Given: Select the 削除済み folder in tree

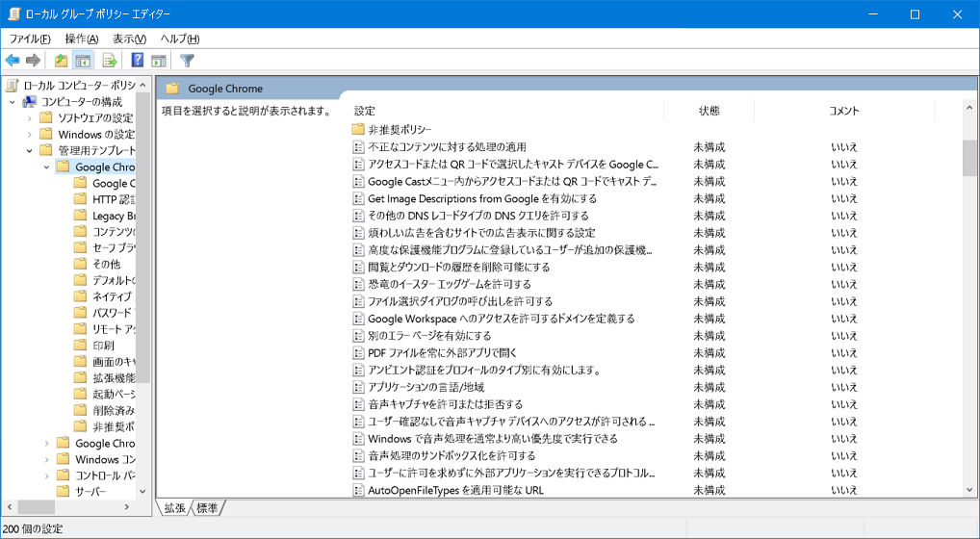Looking at the screenshot, I should [x=104, y=411].
